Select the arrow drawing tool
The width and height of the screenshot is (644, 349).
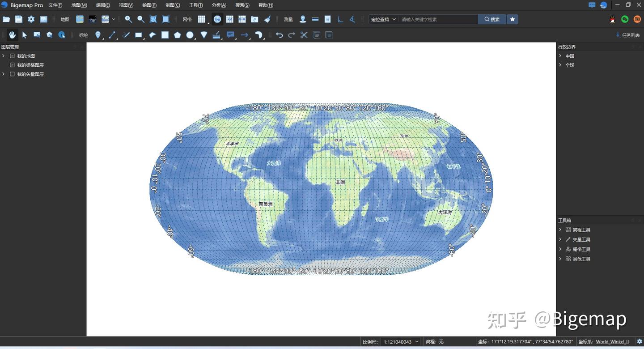(244, 35)
